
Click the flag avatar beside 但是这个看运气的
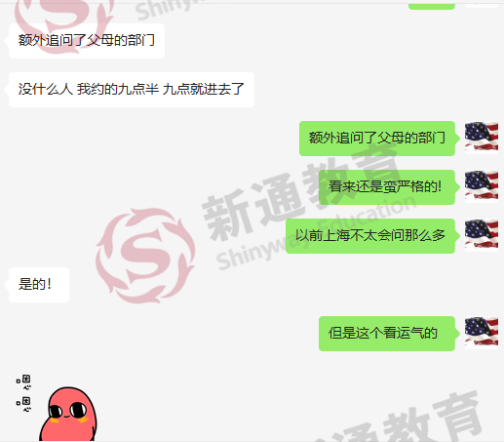(x=482, y=333)
